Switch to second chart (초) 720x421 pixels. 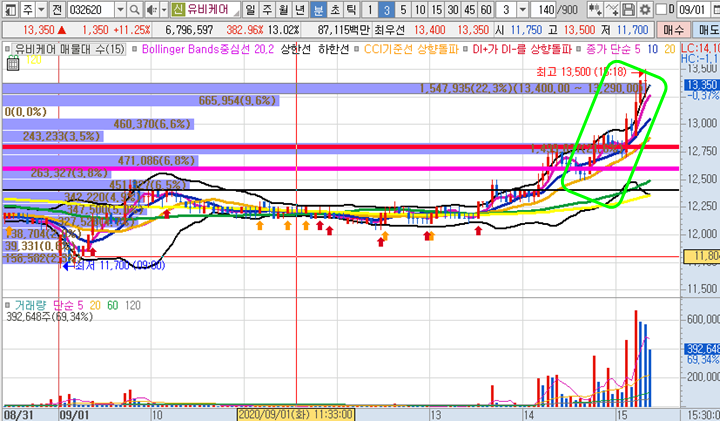(335, 9)
